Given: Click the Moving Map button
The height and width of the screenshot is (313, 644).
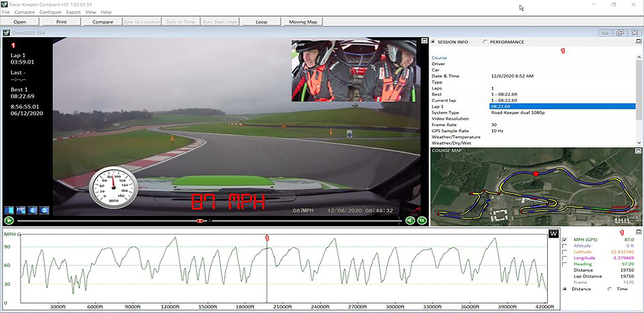Looking at the screenshot, I should coord(303,22).
